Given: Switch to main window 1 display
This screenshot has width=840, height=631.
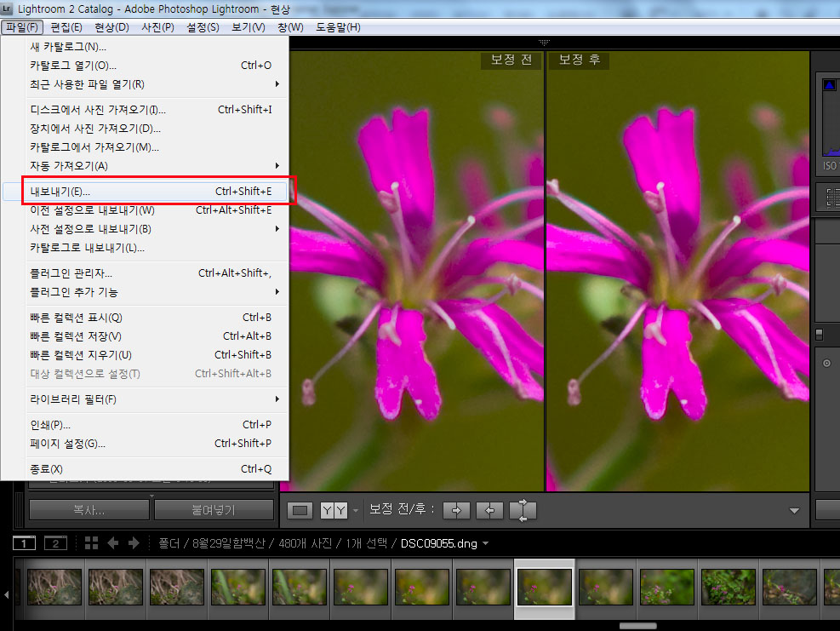Looking at the screenshot, I should tap(24, 543).
